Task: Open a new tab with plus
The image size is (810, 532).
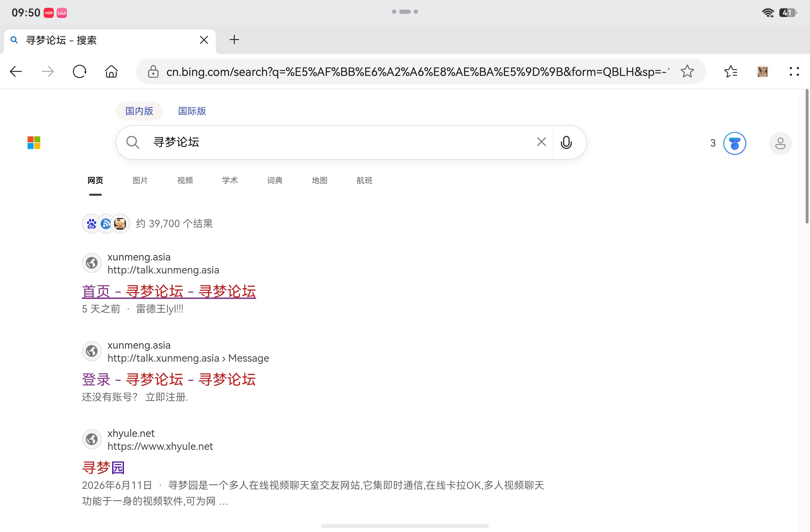Action: click(x=234, y=40)
